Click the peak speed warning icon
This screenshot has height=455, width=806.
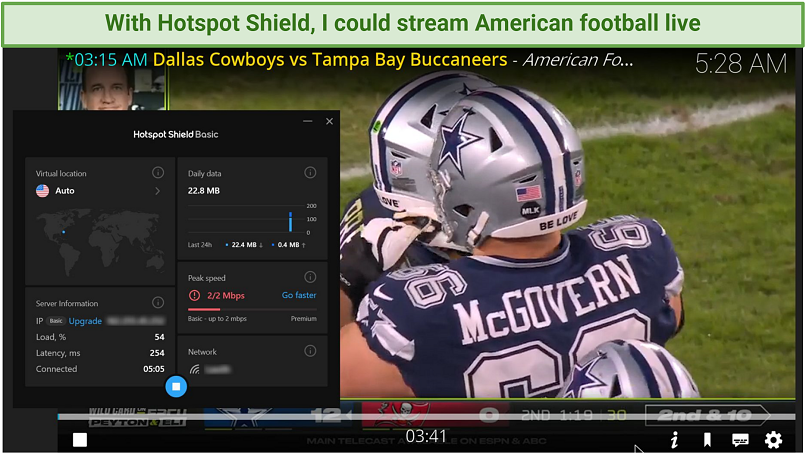tap(194, 296)
